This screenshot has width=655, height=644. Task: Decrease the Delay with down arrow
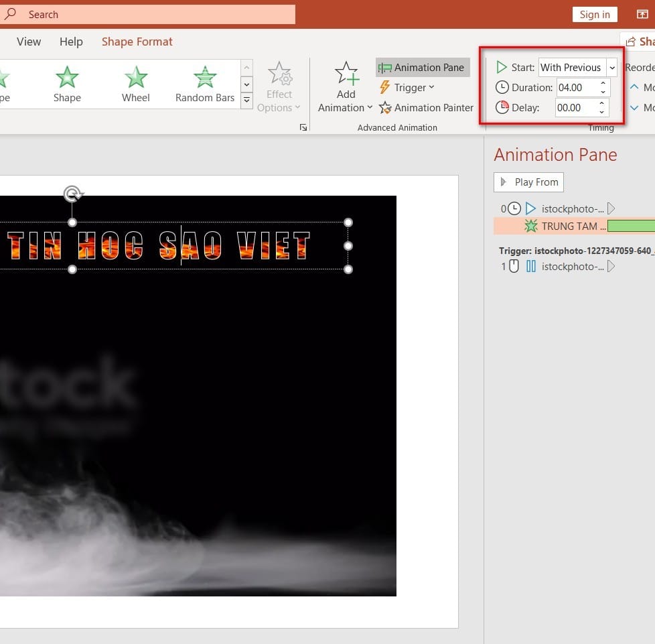(602, 112)
